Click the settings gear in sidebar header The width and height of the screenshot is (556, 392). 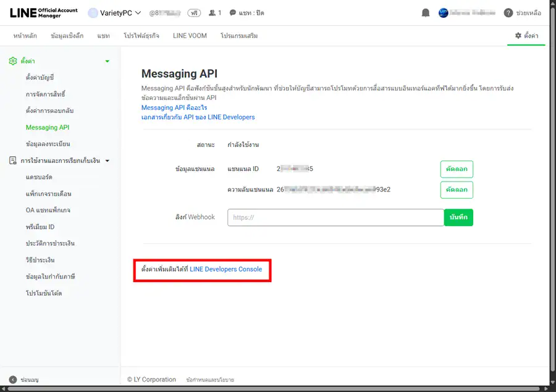pos(13,61)
